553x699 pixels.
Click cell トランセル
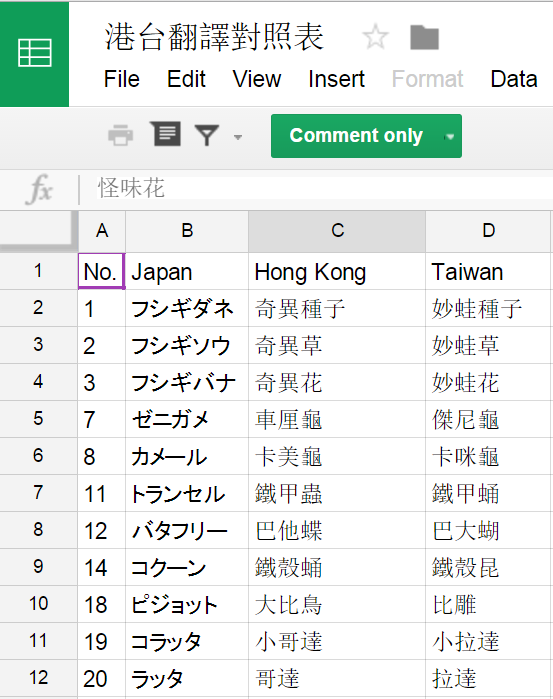pos(187,493)
